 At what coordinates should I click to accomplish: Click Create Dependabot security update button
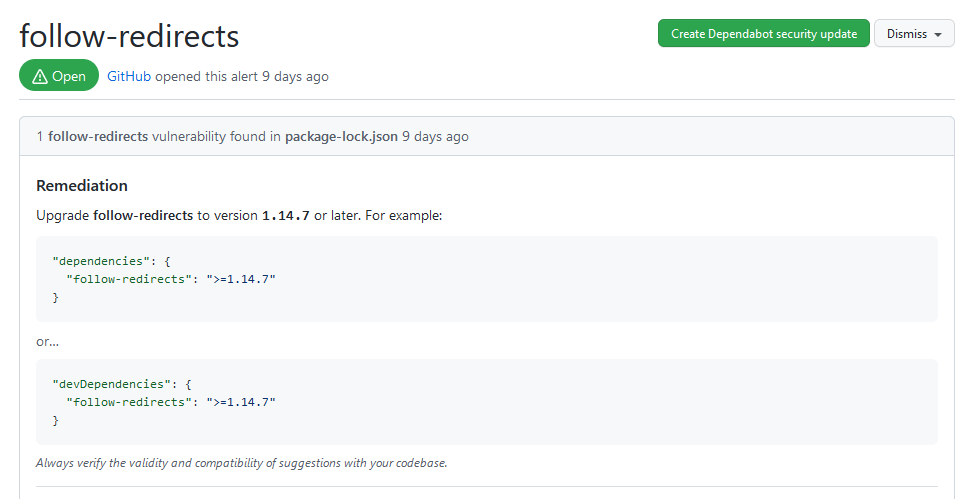[x=763, y=33]
